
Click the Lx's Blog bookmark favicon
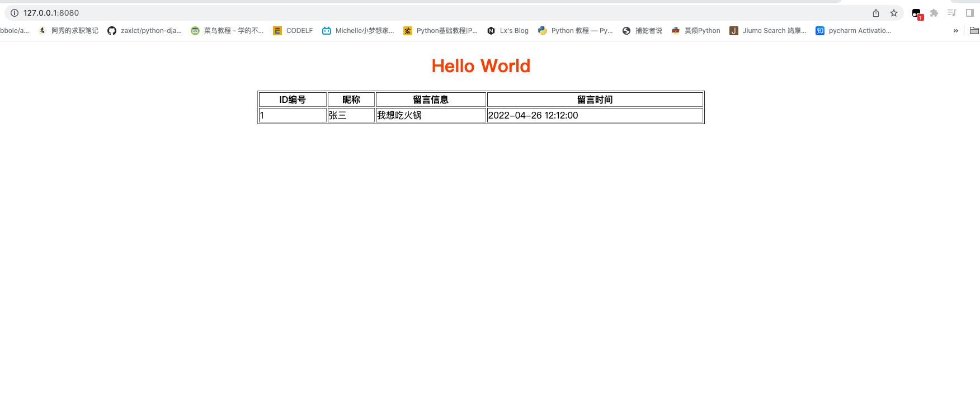click(x=491, y=31)
